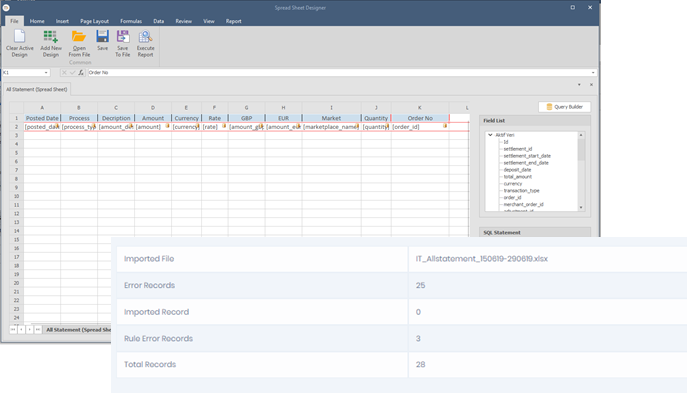The height and width of the screenshot is (393, 687).
Task: Select the Order No header cell
Action: click(420, 118)
